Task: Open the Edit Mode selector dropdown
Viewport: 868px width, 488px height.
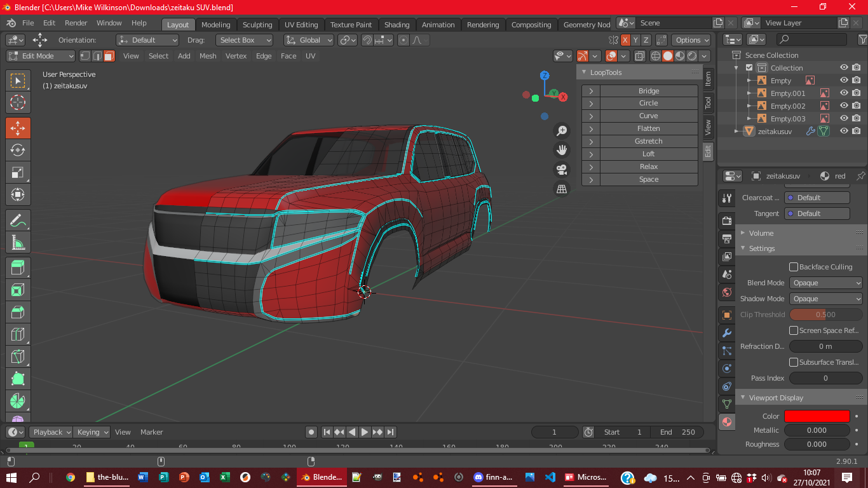Action: (41, 56)
